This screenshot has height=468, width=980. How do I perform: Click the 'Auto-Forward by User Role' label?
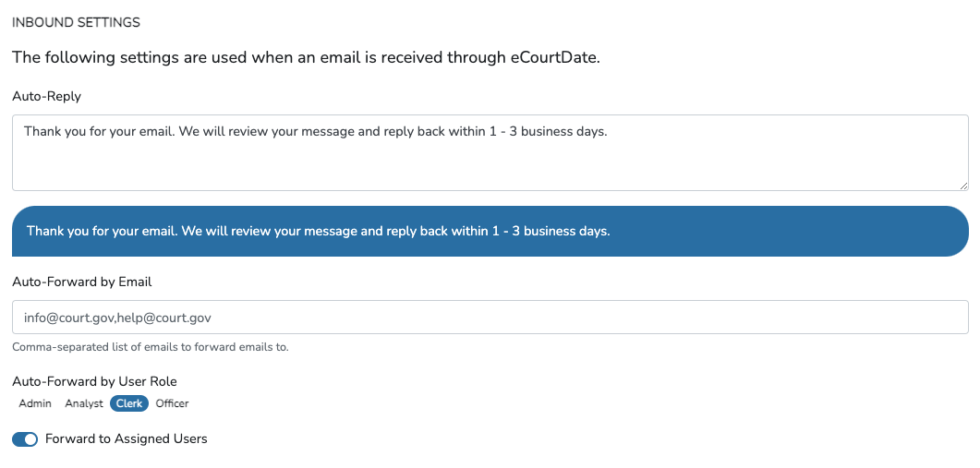pos(94,381)
